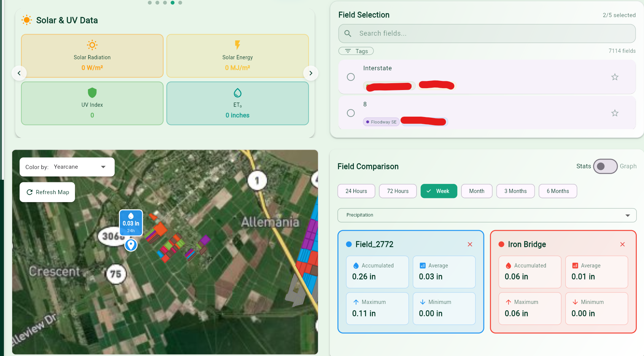
Task: Click the blue color dot for Field_2772
Action: pyautogui.click(x=349, y=244)
